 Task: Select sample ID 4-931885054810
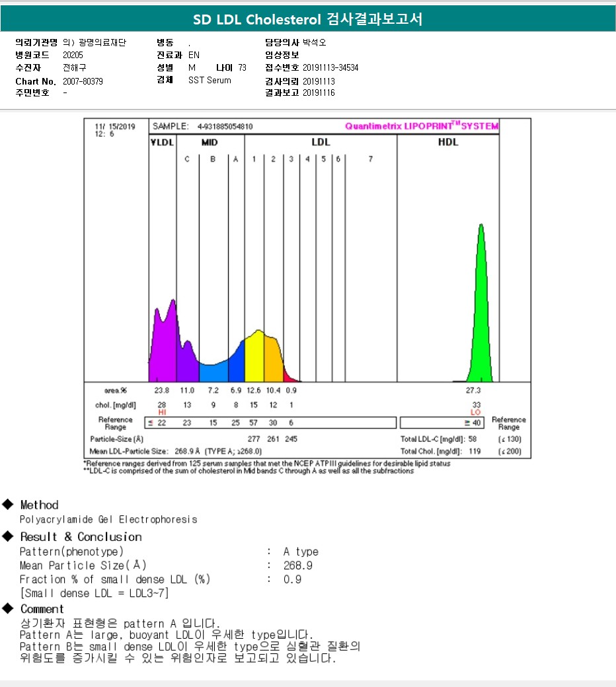(225, 127)
